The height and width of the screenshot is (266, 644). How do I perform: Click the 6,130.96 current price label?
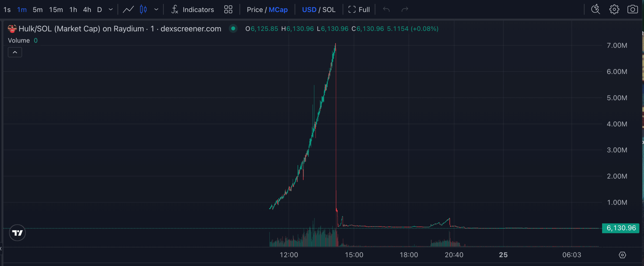coord(621,228)
